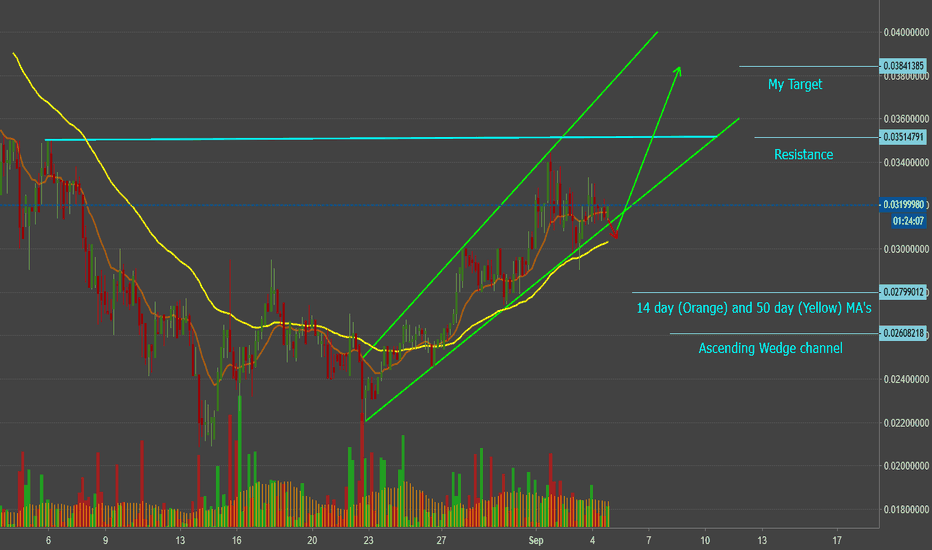Click the 0.02200000 price axis value
The image size is (932, 550).
tap(906, 423)
